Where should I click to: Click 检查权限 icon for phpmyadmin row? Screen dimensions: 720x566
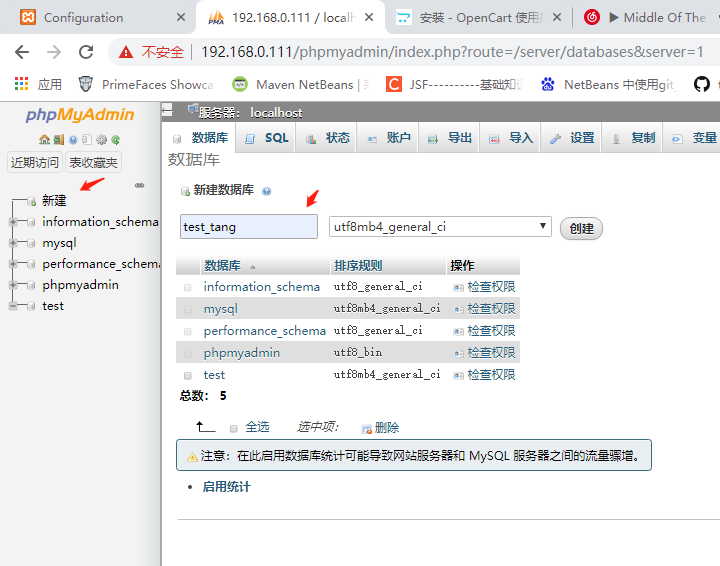coord(458,353)
